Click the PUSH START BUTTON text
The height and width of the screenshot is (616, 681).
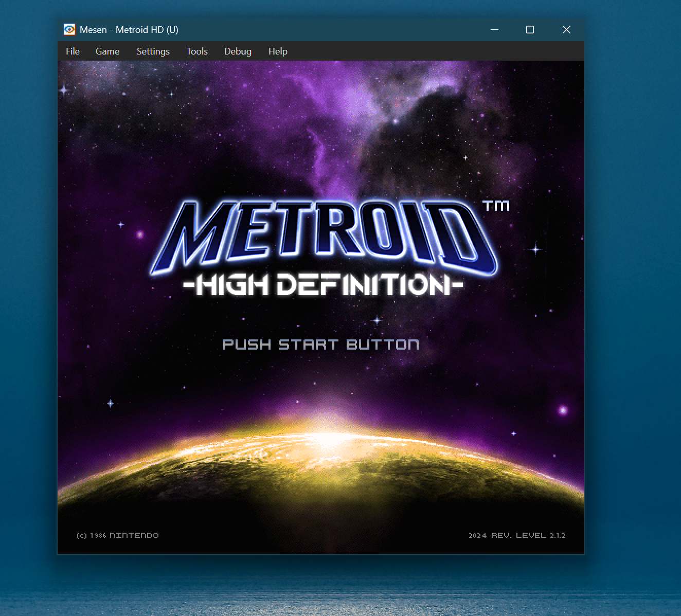320,345
